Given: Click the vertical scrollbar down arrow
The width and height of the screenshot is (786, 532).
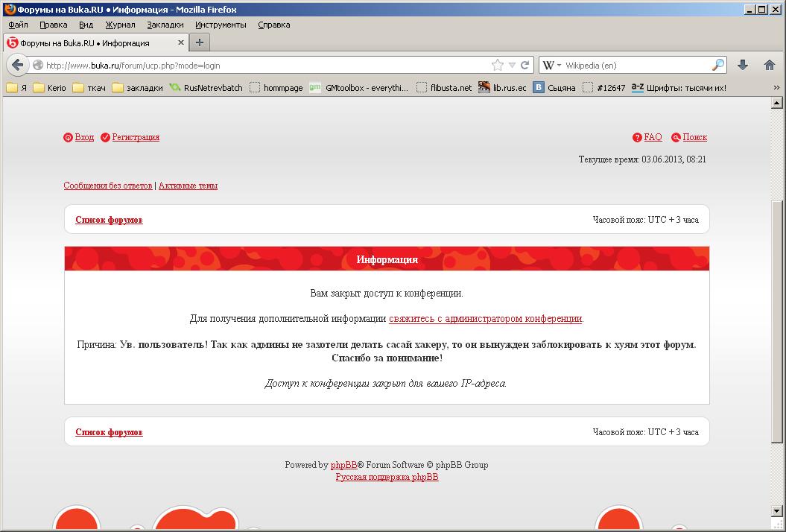Looking at the screenshot, I should [x=779, y=526].
